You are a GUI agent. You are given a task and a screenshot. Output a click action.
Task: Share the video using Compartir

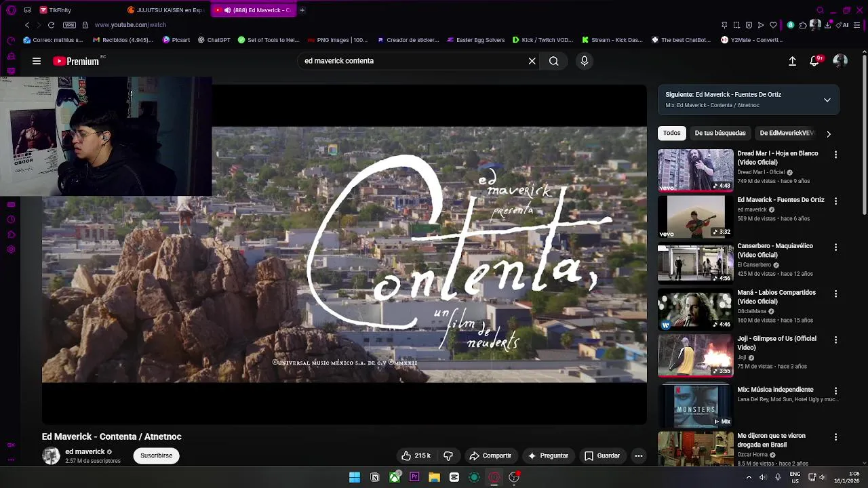point(490,455)
